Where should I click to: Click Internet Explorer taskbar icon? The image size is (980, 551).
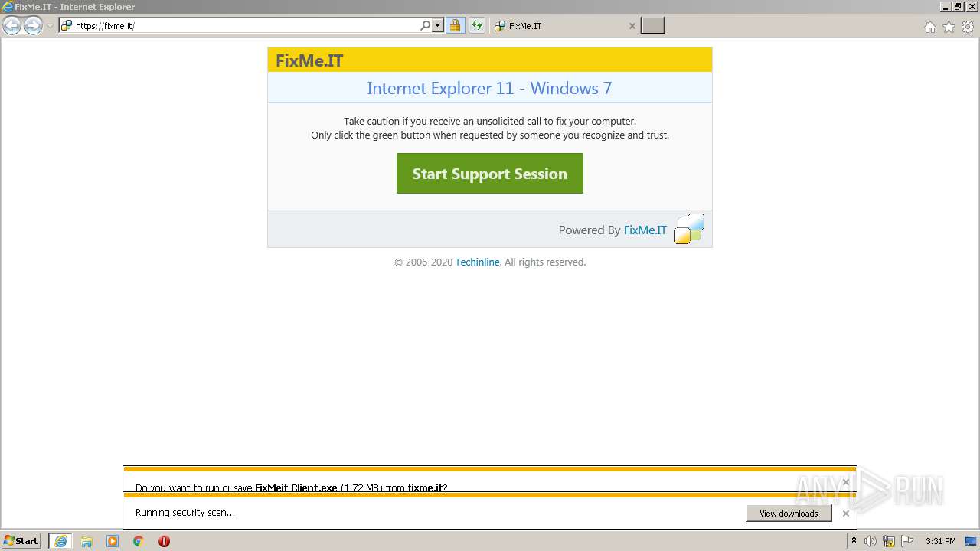coord(60,541)
